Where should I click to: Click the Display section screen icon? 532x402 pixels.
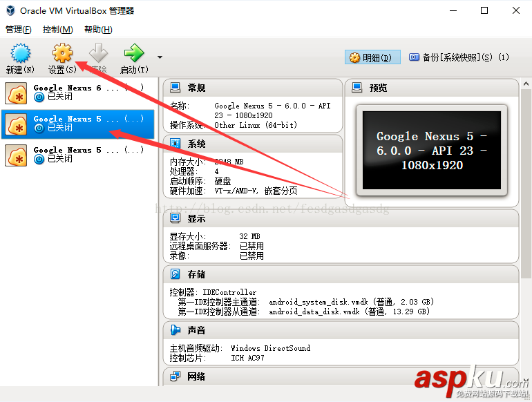point(175,218)
